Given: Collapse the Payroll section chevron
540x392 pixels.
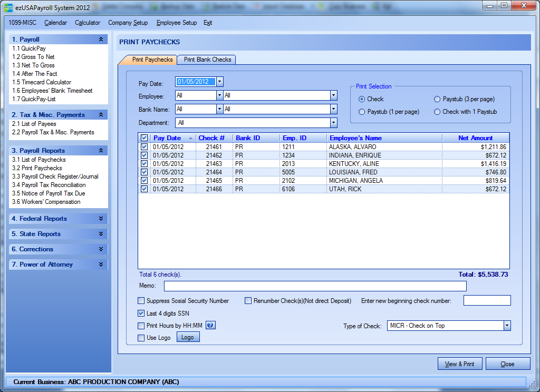Looking at the screenshot, I should [101, 40].
